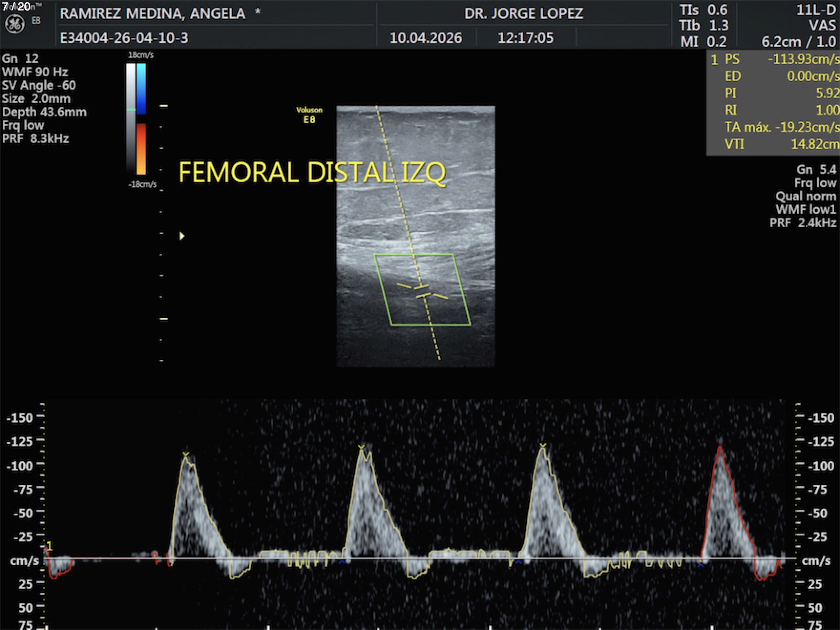Screen dimensions: 840x630
Task: Click the grayscale map bar
Action: coord(131,118)
